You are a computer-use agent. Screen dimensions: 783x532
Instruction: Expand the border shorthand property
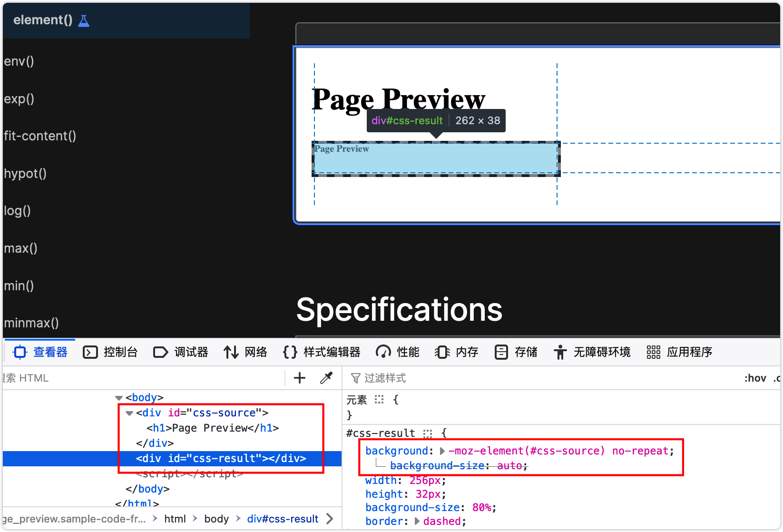[417, 522]
